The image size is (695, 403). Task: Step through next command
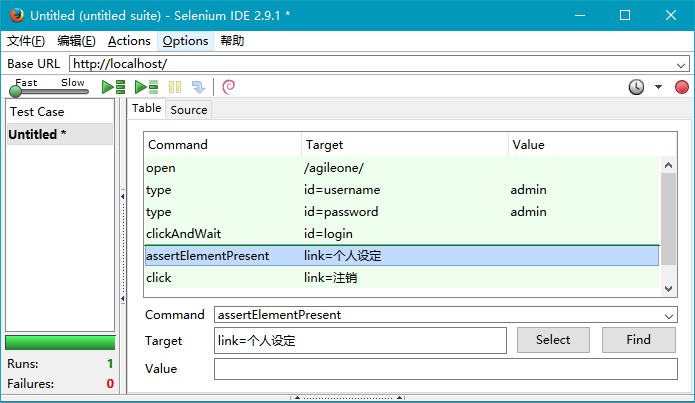tap(198, 87)
